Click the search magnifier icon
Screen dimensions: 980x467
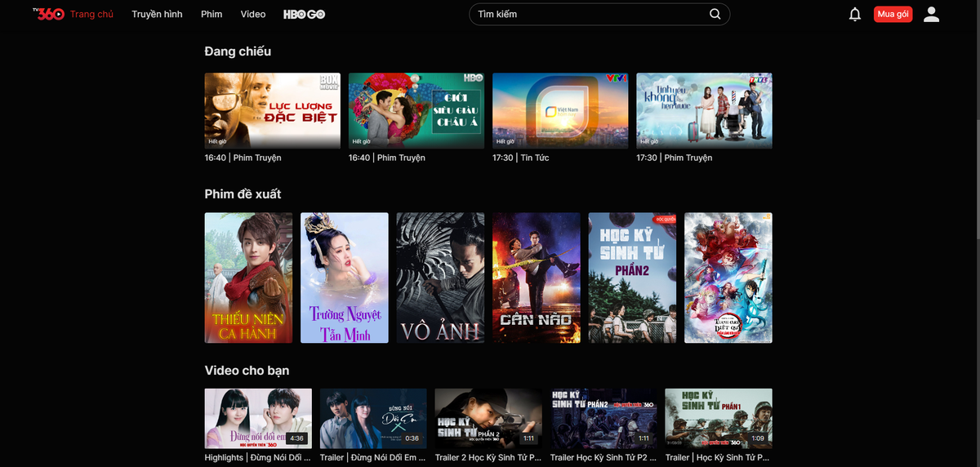[x=715, y=14]
